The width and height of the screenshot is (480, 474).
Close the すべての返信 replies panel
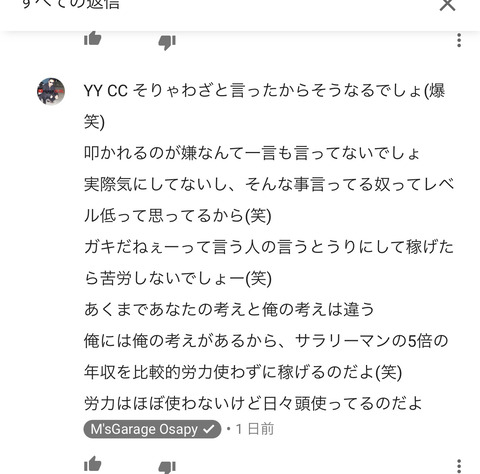click(447, 5)
